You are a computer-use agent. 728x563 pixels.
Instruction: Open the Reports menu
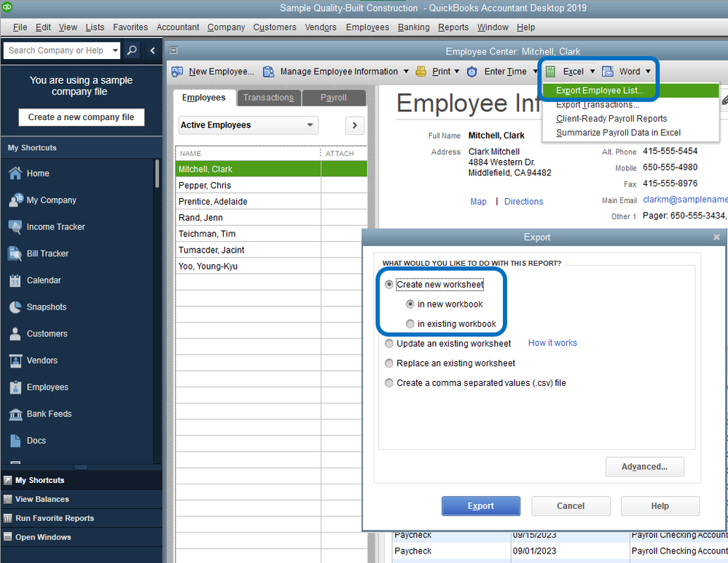pos(453,28)
